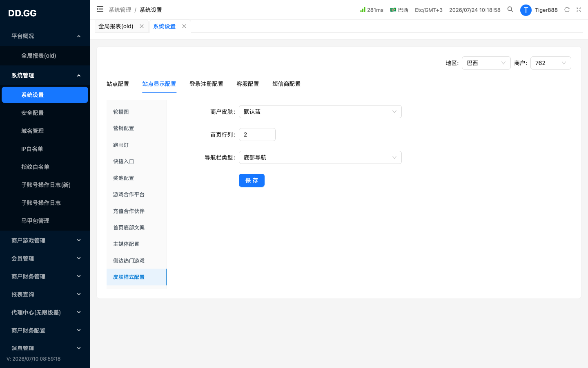Click the 2026/07/24 clock text

click(x=475, y=10)
